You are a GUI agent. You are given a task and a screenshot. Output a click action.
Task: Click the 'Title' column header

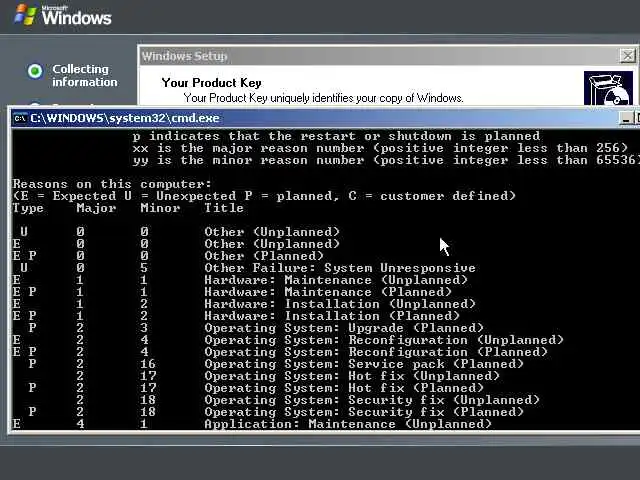[224, 209]
